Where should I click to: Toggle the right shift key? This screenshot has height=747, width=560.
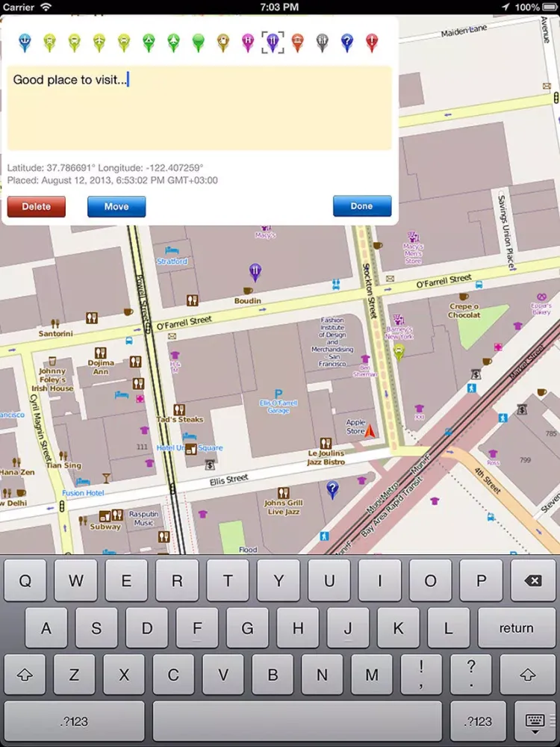[x=528, y=675]
